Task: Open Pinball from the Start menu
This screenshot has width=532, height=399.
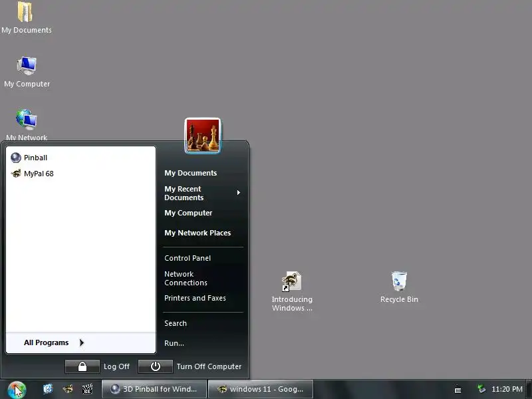Action: (80, 158)
